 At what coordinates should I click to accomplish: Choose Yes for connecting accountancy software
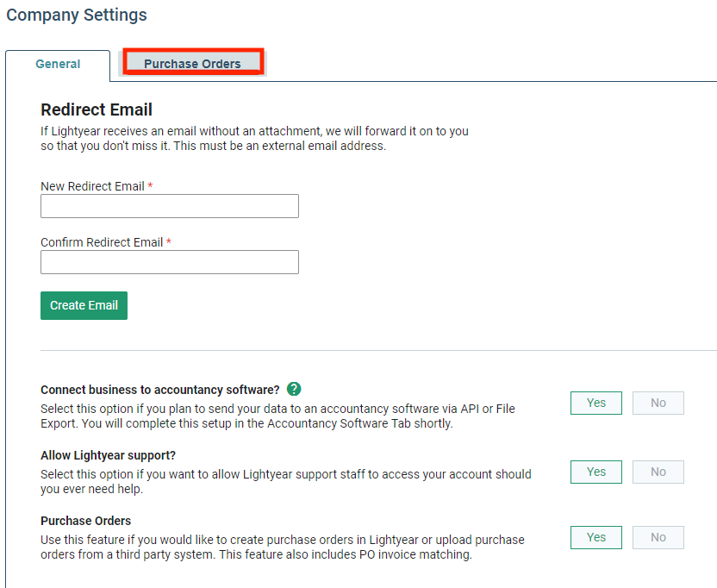click(595, 403)
